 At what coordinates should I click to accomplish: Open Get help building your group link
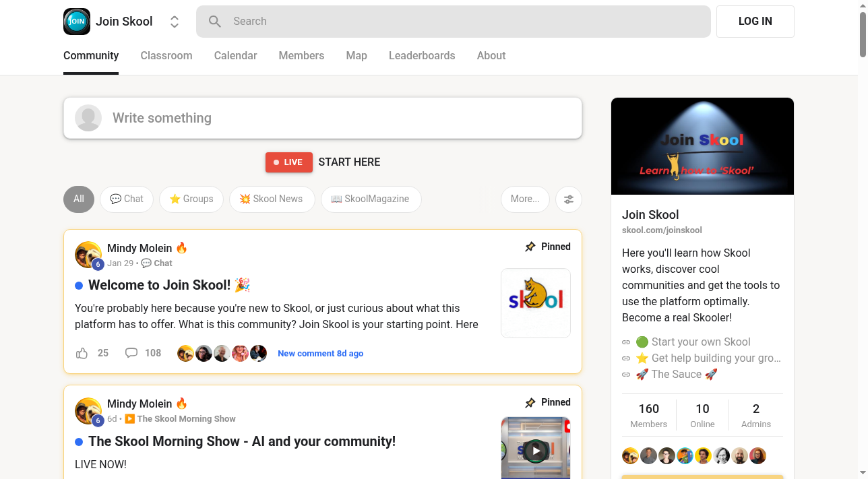coord(708,358)
